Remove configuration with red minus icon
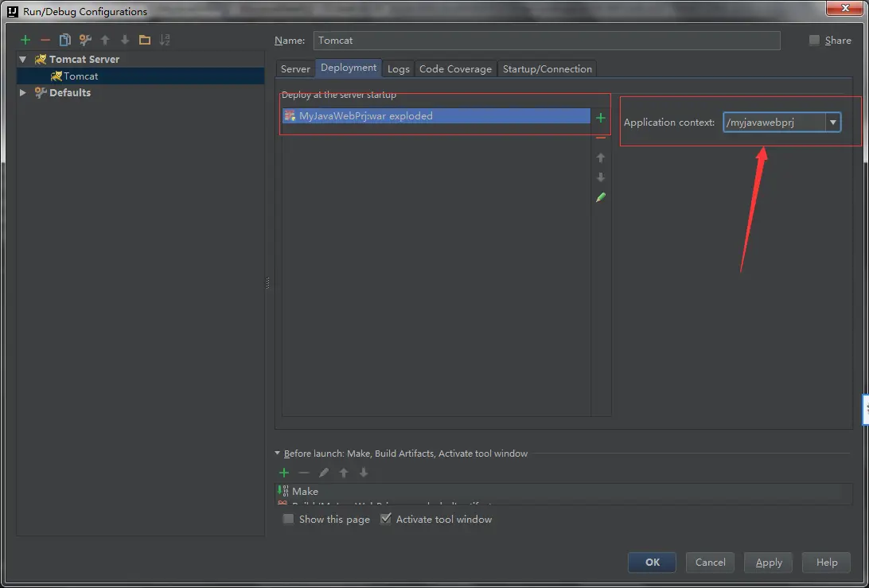 tap(45, 40)
